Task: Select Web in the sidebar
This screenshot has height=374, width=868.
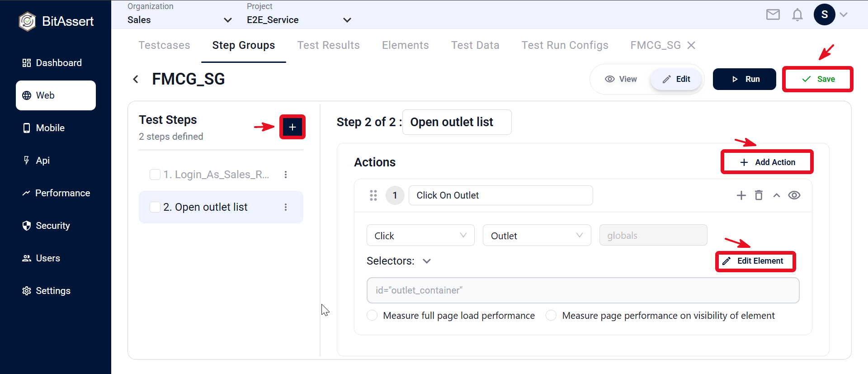Action: tap(56, 95)
